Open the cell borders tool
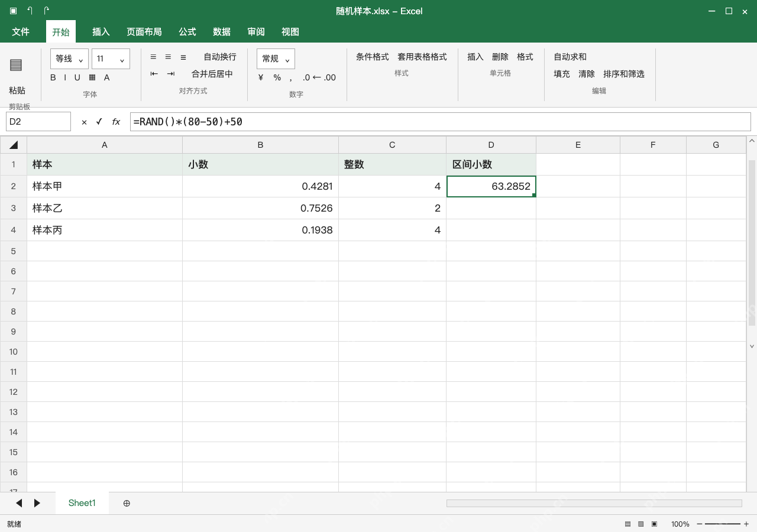Viewport: 757px width, 532px height. (x=92, y=77)
